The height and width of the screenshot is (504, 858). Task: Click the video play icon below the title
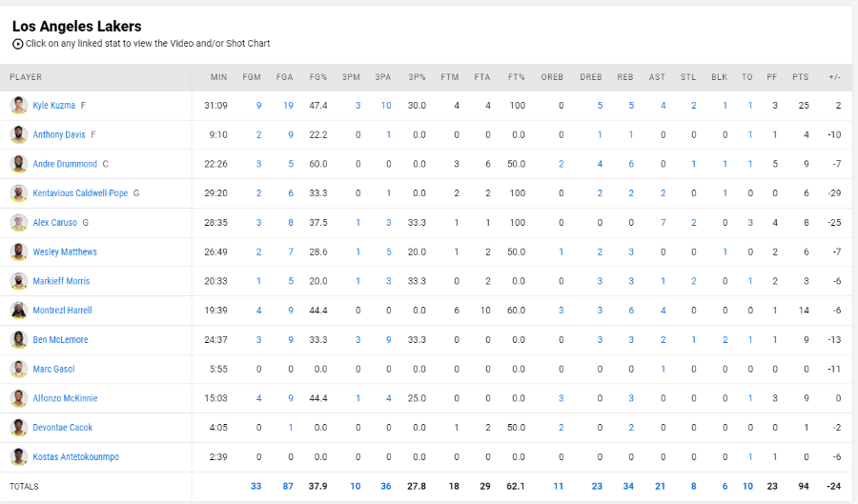(x=17, y=44)
